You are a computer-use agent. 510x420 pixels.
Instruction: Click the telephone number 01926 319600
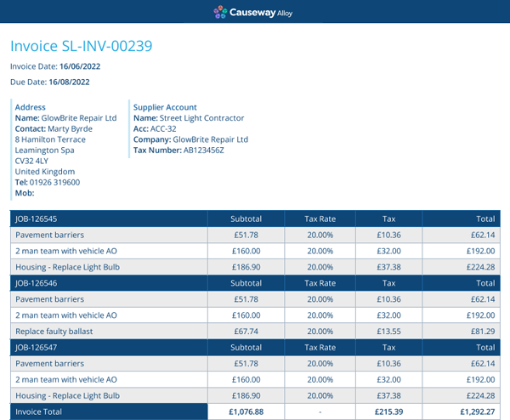(54, 183)
